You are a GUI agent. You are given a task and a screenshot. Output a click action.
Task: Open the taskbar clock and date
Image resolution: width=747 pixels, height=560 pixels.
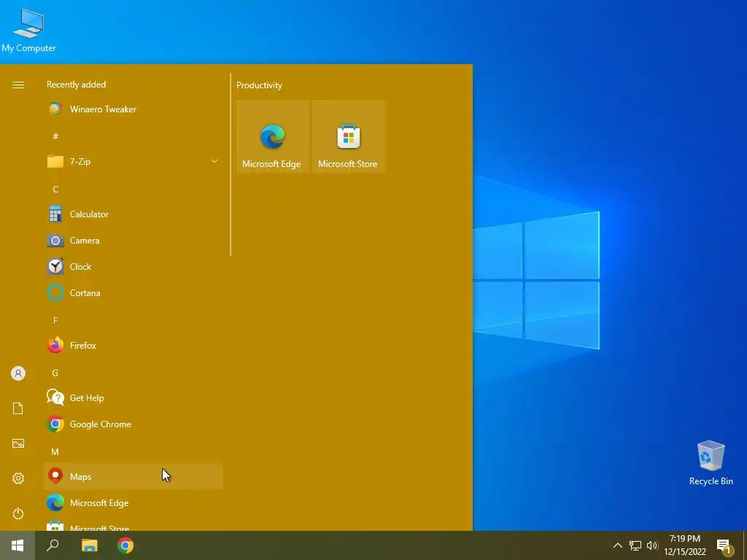click(x=685, y=545)
